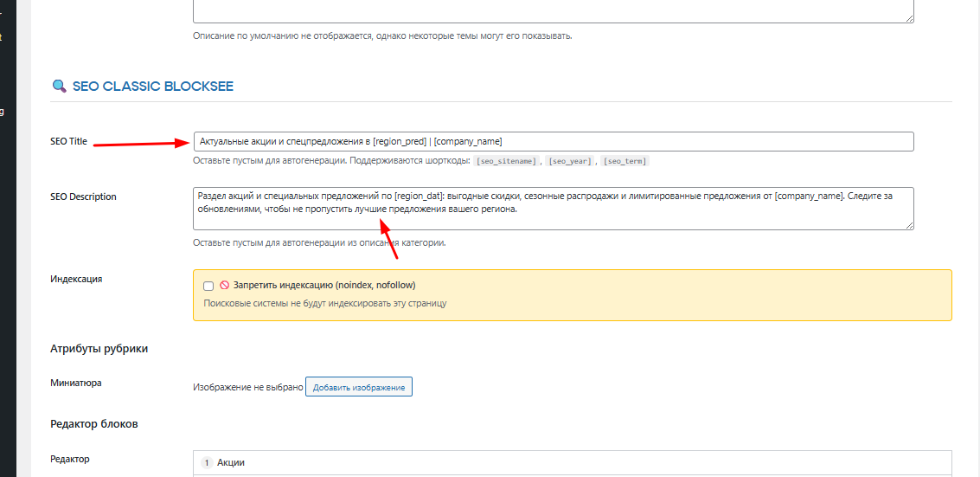Select the [seo_year] shortcode tag
This screenshot has width=980, height=477.
coord(569,161)
